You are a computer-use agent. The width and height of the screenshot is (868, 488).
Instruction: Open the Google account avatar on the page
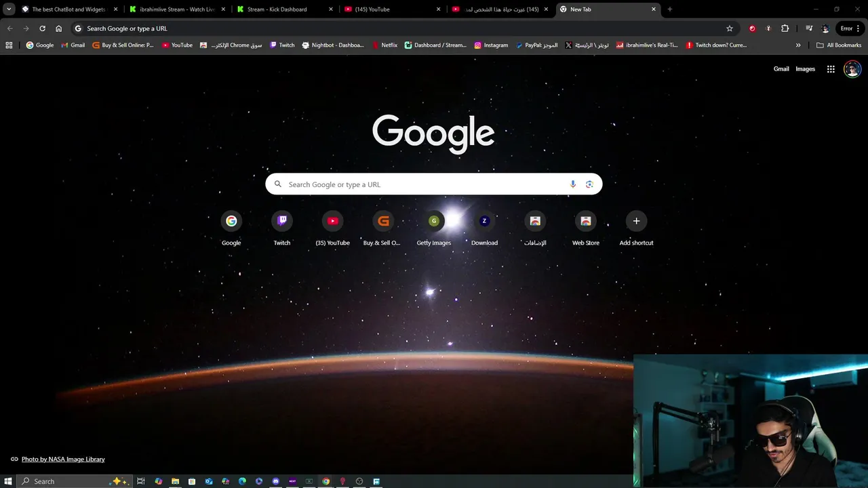pyautogui.click(x=852, y=69)
